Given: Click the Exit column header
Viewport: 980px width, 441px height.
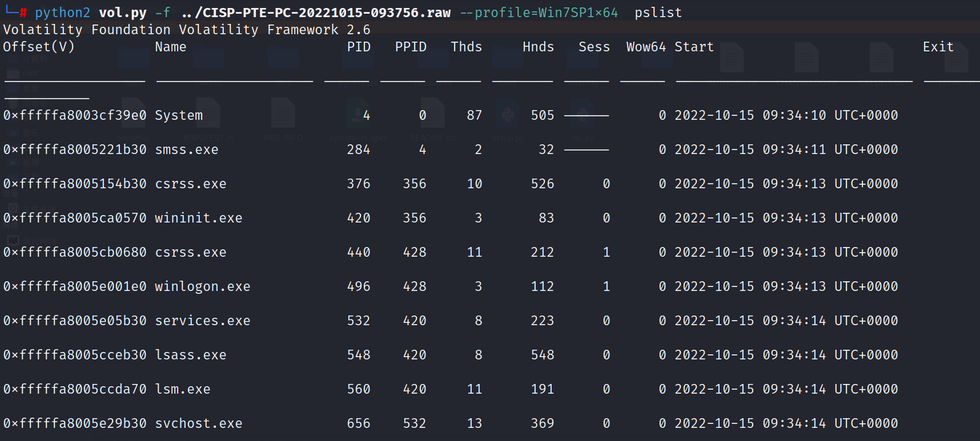Looking at the screenshot, I should 938,47.
